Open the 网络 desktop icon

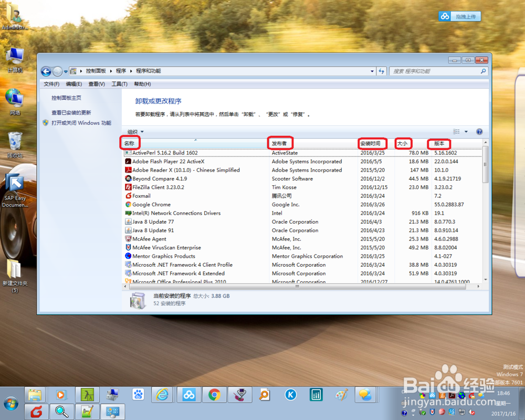(x=15, y=102)
